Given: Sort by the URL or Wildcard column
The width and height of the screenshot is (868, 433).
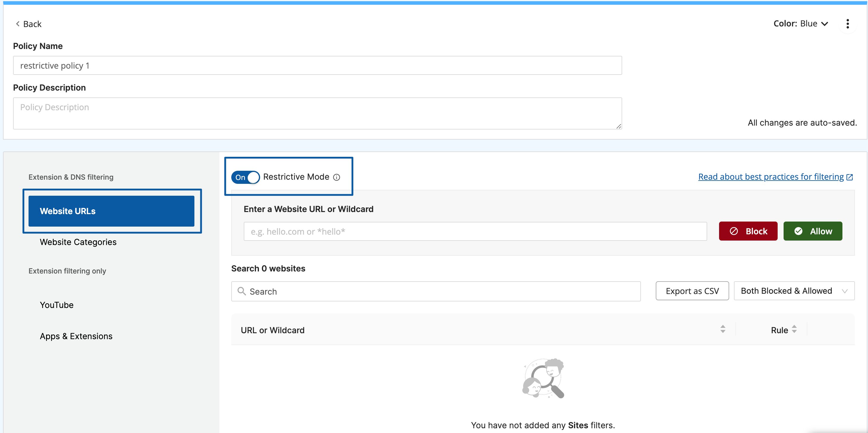Looking at the screenshot, I should (723, 329).
